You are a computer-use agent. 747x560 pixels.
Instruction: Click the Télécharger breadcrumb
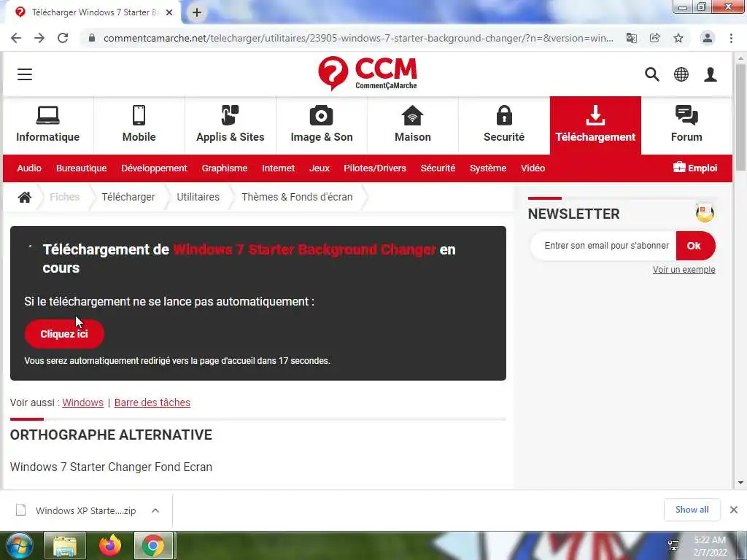(128, 197)
